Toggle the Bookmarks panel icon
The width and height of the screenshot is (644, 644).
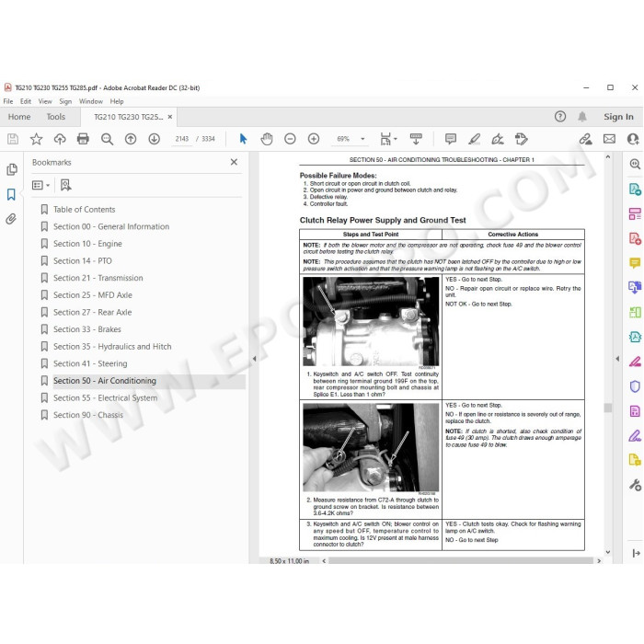click(11, 194)
